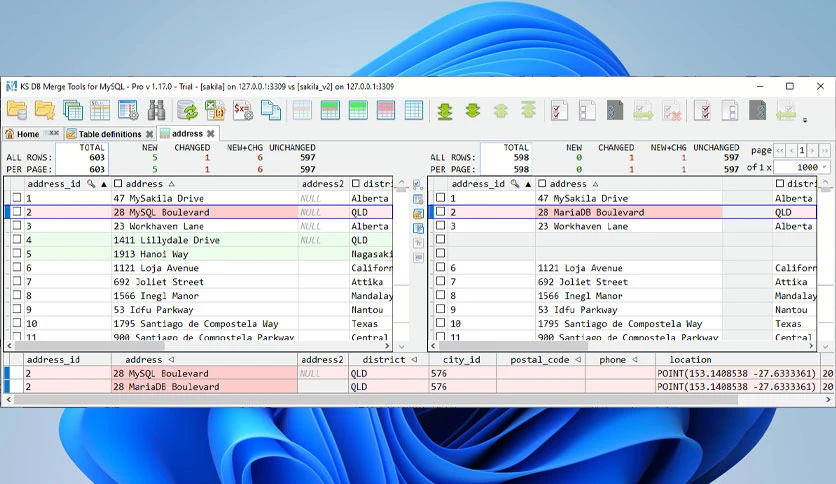Click the postal_code column triangle in details pane

[578, 360]
